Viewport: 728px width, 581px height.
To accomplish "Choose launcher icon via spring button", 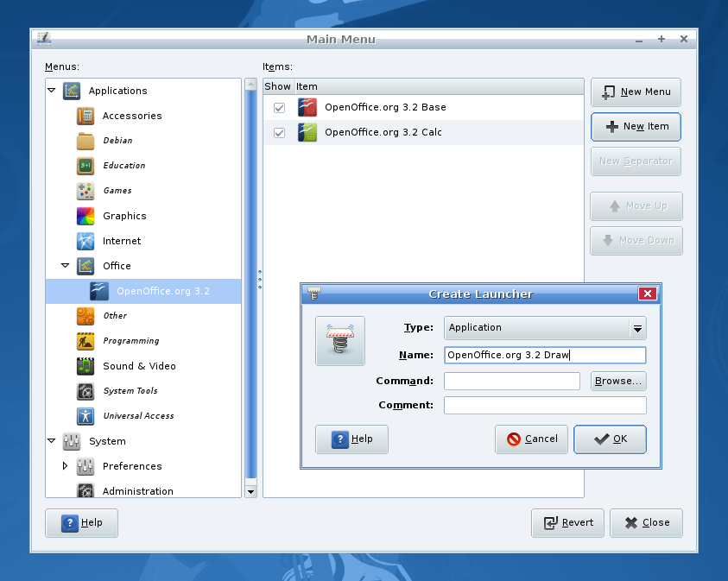I will coord(340,341).
